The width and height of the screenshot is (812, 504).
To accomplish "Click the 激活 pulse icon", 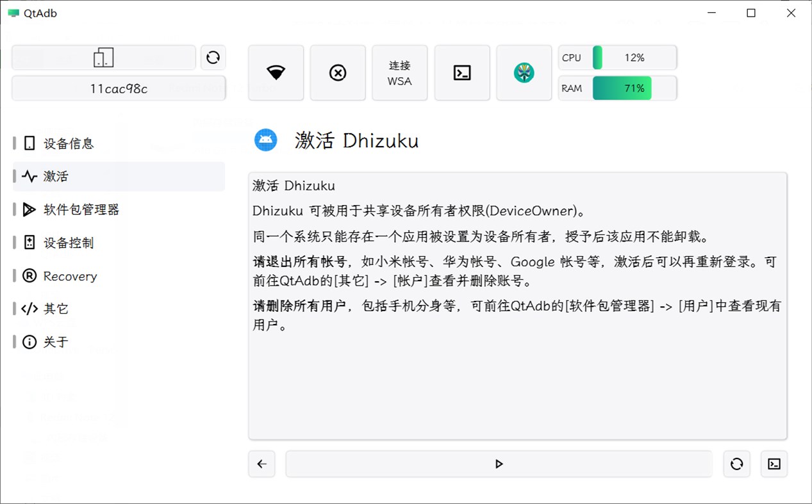I will pos(29,177).
